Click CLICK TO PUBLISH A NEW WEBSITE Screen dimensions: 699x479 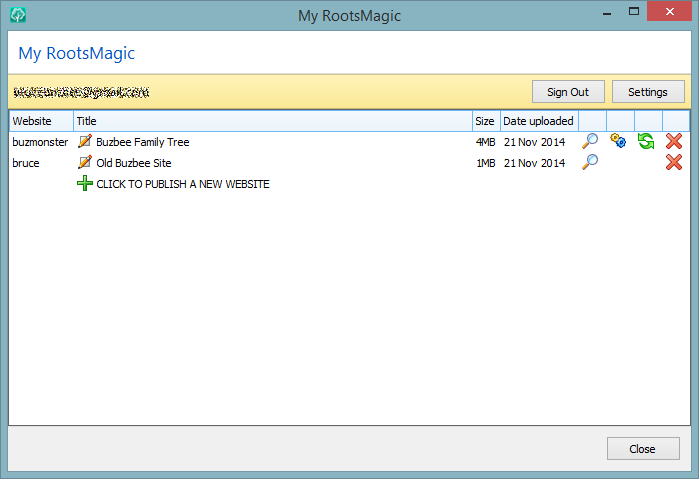coord(183,184)
